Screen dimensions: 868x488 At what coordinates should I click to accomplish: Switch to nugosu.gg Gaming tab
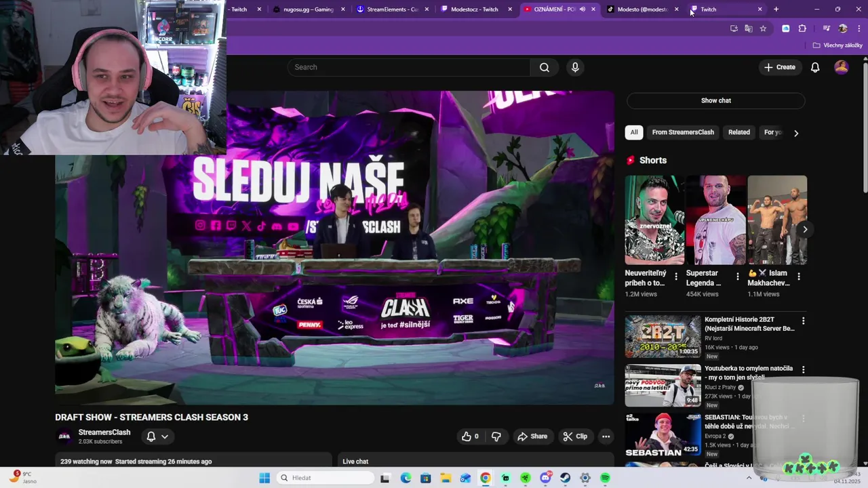coord(311,9)
